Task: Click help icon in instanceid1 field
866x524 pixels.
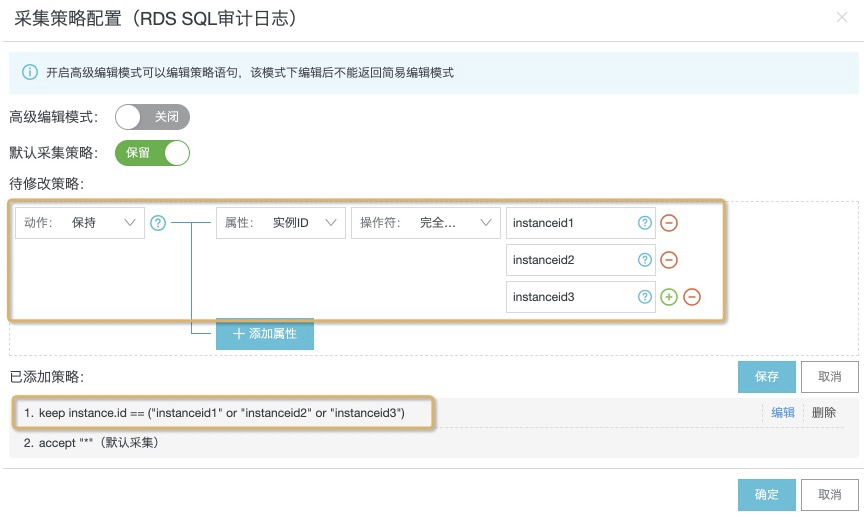Action: tap(645, 223)
